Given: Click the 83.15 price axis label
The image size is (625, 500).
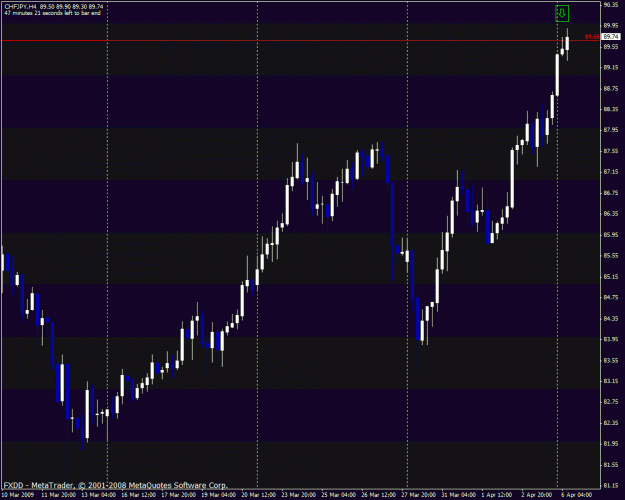Looking at the screenshot, I should [x=611, y=381].
